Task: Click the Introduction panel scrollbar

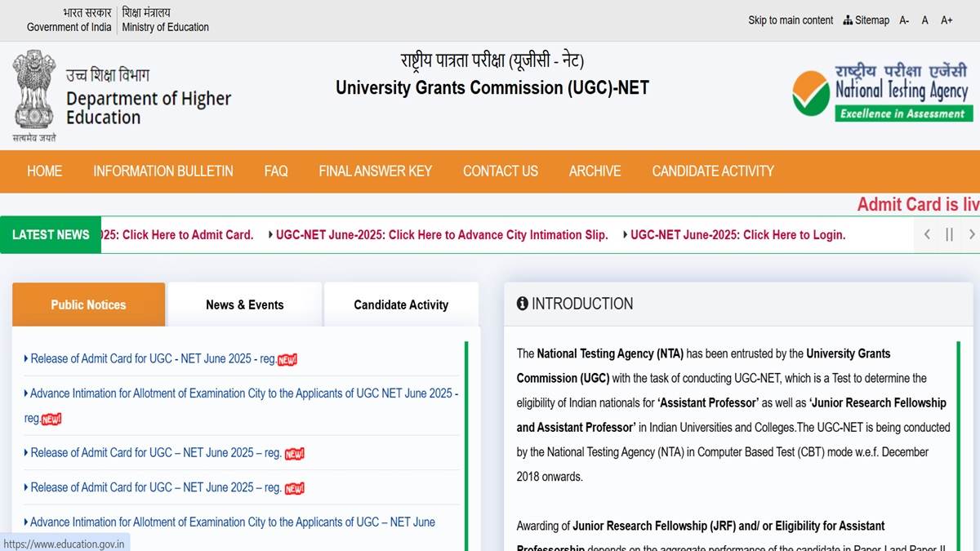Action: click(960, 446)
